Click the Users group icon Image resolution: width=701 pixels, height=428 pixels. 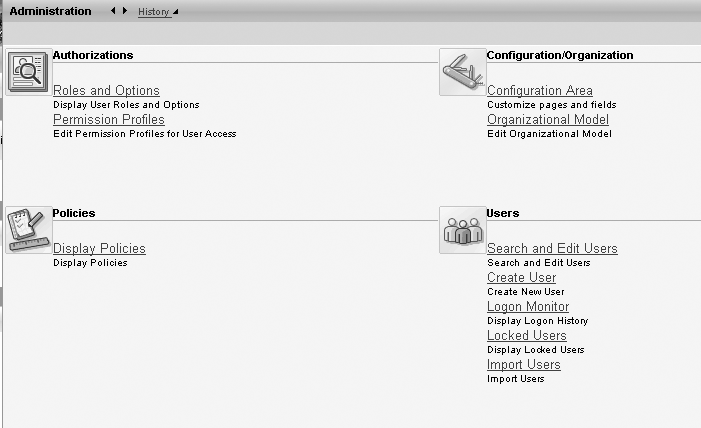click(462, 230)
